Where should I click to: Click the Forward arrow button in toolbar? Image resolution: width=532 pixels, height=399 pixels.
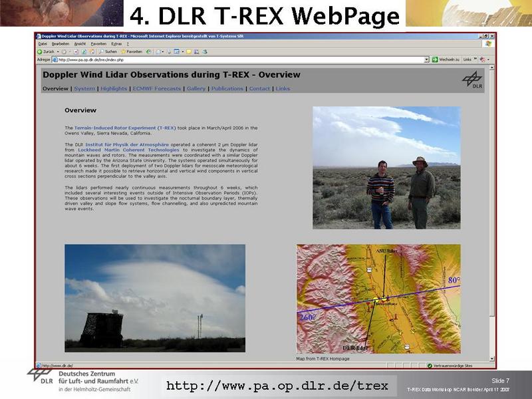pos(64,52)
